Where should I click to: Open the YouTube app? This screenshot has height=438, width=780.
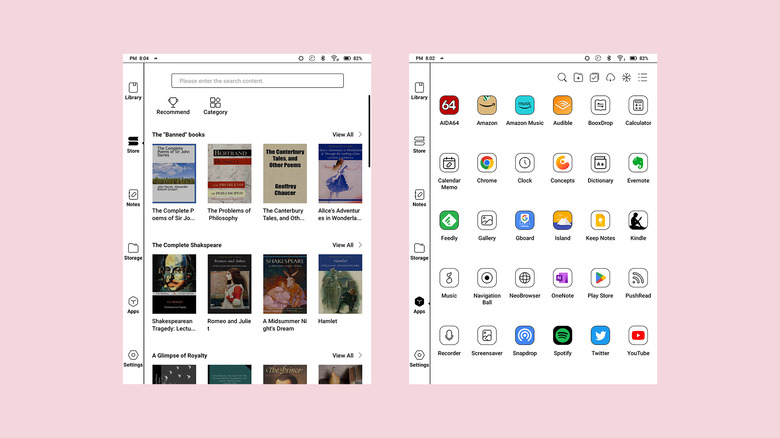coord(638,335)
